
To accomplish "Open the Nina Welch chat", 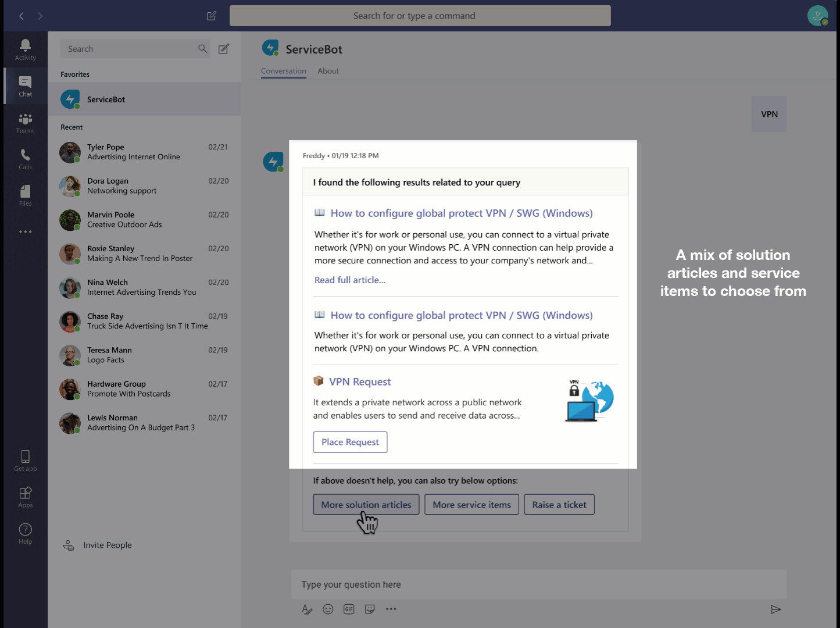I will [x=144, y=287].
